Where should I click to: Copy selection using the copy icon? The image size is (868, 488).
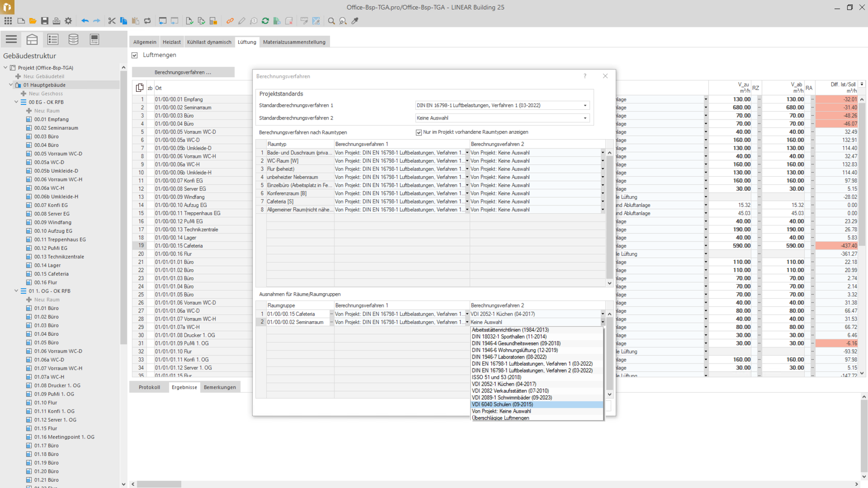pyautogui.click(x=124, y=21)
